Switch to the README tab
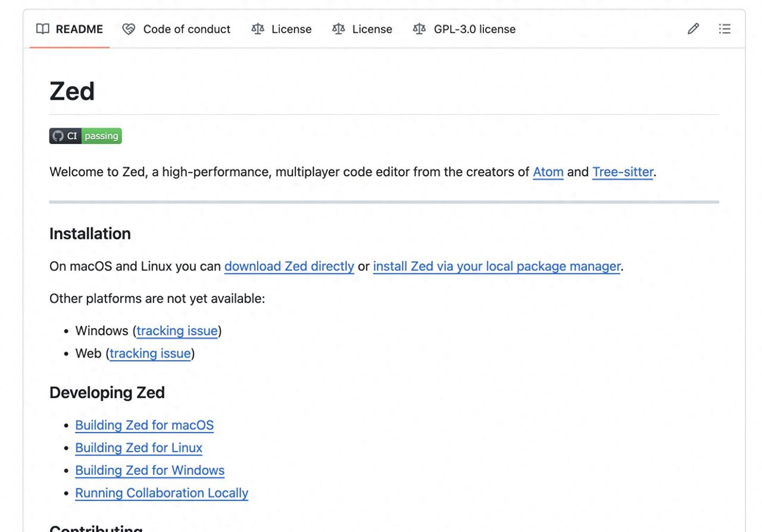Viewport: 762px width, 532px height. pyautogui.click(x=70, y=29)
